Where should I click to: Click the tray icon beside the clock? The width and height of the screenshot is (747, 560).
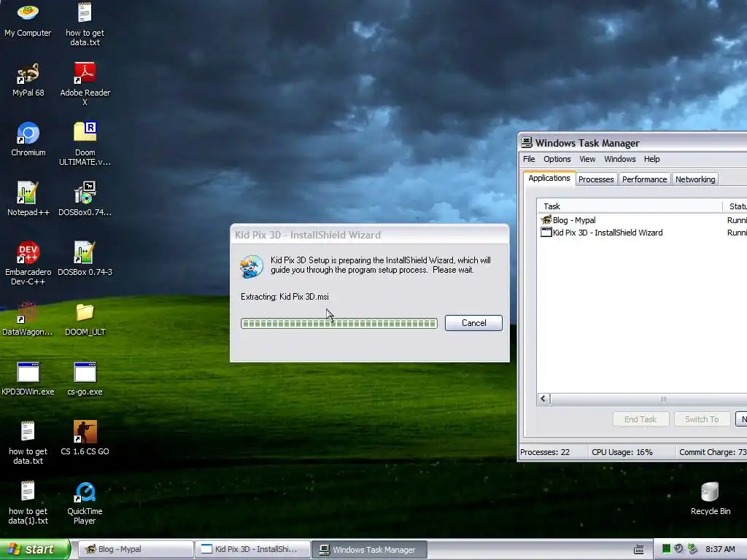click(x=693, y=549)
